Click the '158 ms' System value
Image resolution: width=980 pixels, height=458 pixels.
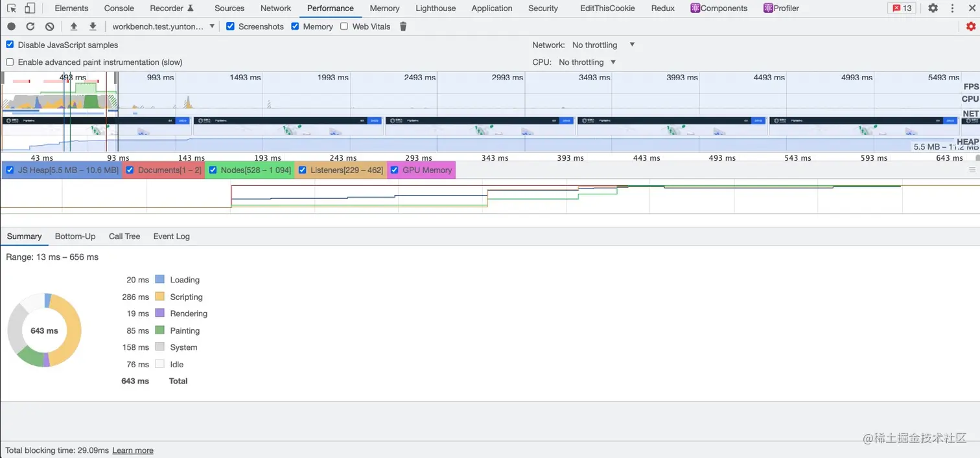[135, 347]
